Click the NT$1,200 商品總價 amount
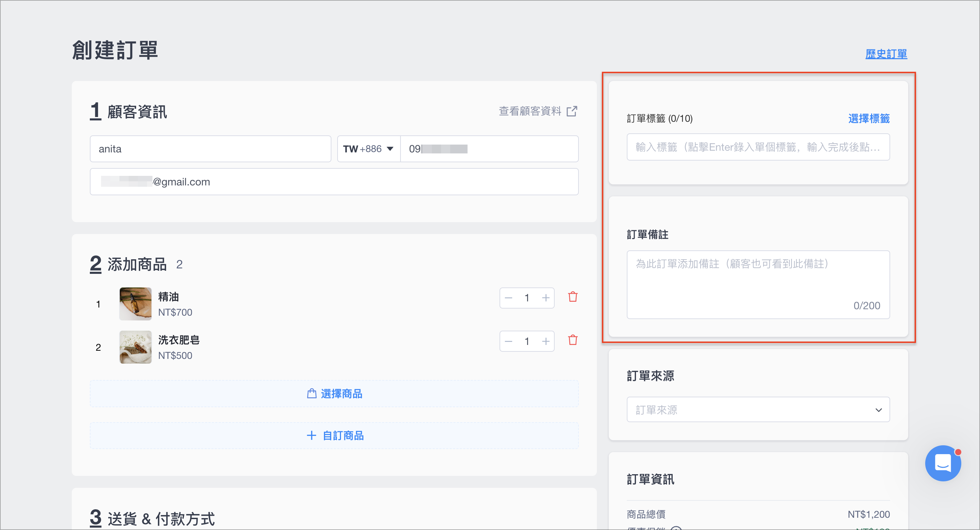The width and height of the screenshot is (980, 530). [x=868, y=514]
